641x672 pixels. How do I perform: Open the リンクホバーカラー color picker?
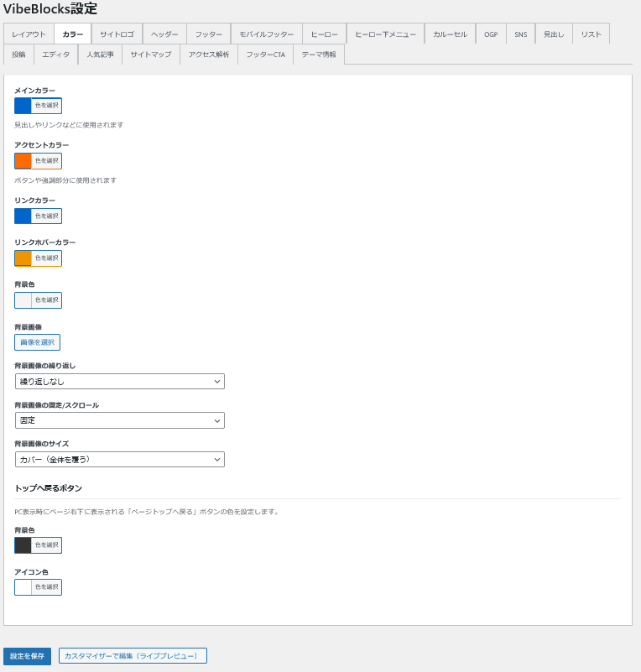pyautogui.click(x=38, y=258)
